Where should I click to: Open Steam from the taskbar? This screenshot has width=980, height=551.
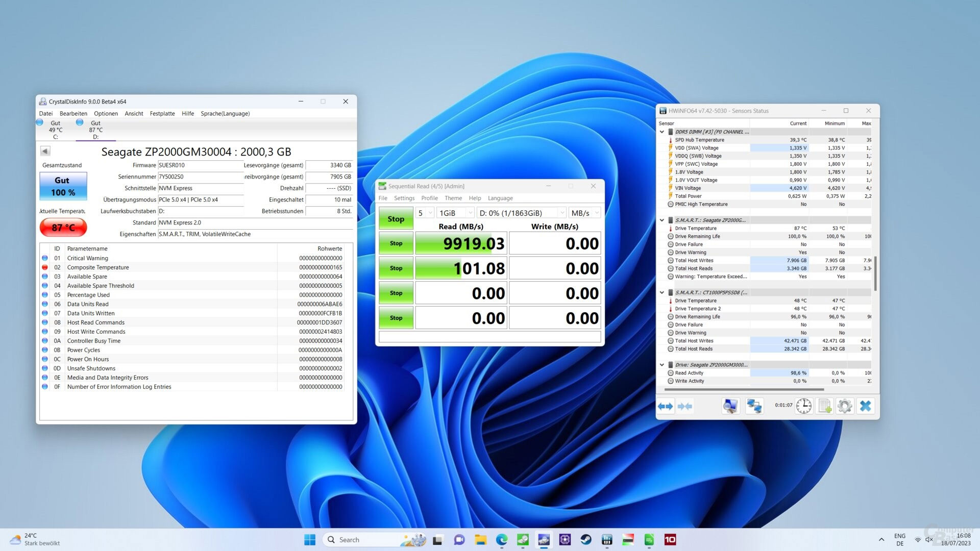(586, 540)
